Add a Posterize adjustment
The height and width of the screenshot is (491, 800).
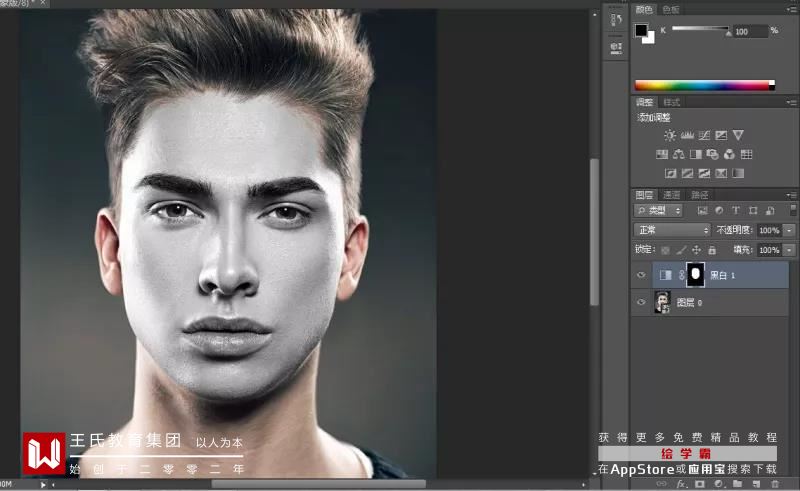pos(687,174)
